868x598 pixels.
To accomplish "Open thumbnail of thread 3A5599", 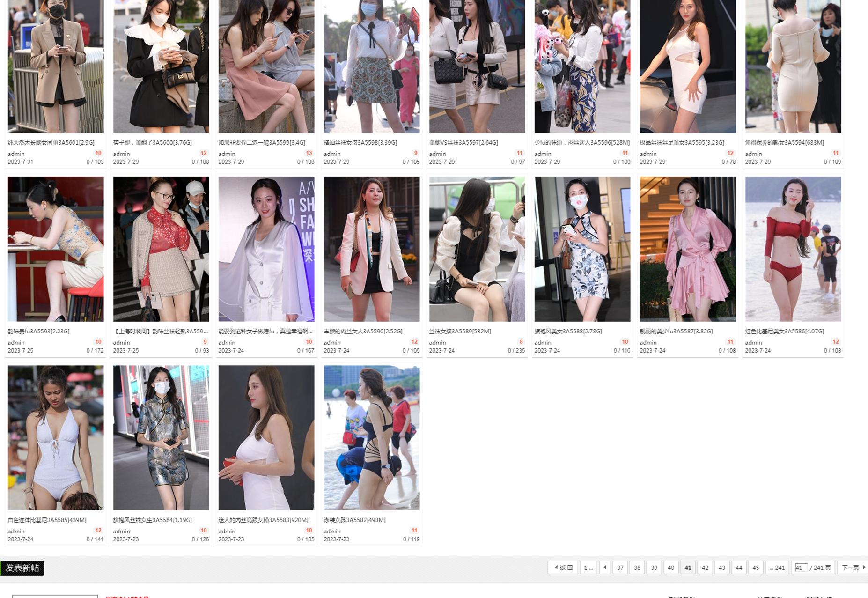I will pos(266,66).
